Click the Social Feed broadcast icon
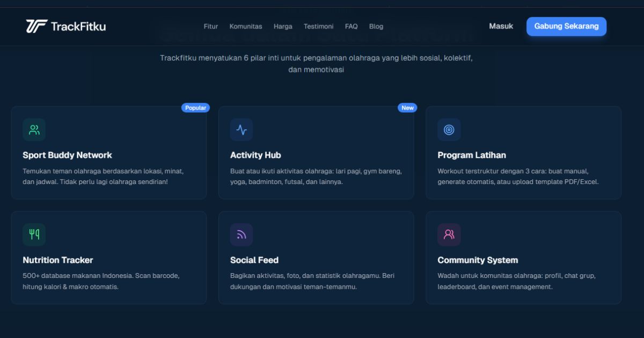Image resolution: width=644 pixels, height=338 pixels. point(241,234)
